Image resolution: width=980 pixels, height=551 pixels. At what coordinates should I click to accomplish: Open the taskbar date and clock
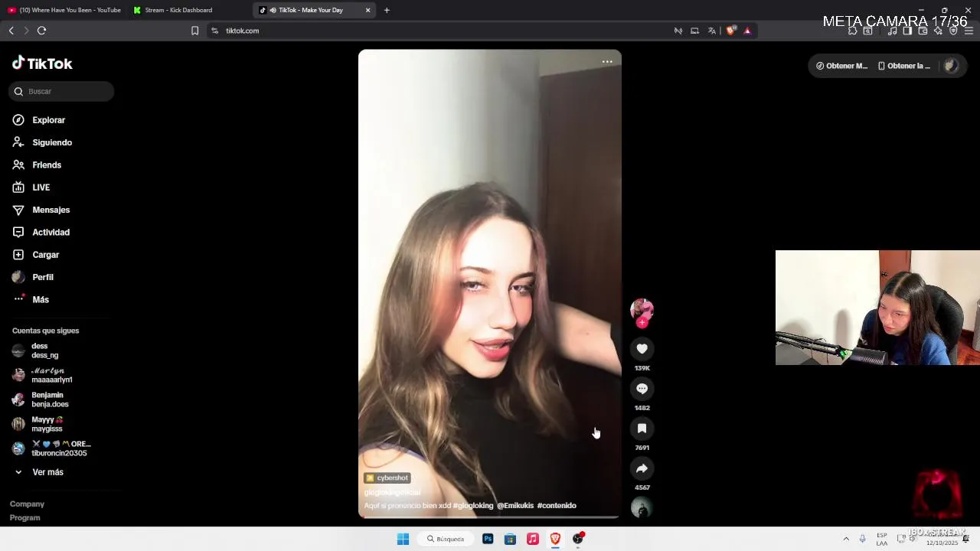pyautogui.click(x=942, y=539)
